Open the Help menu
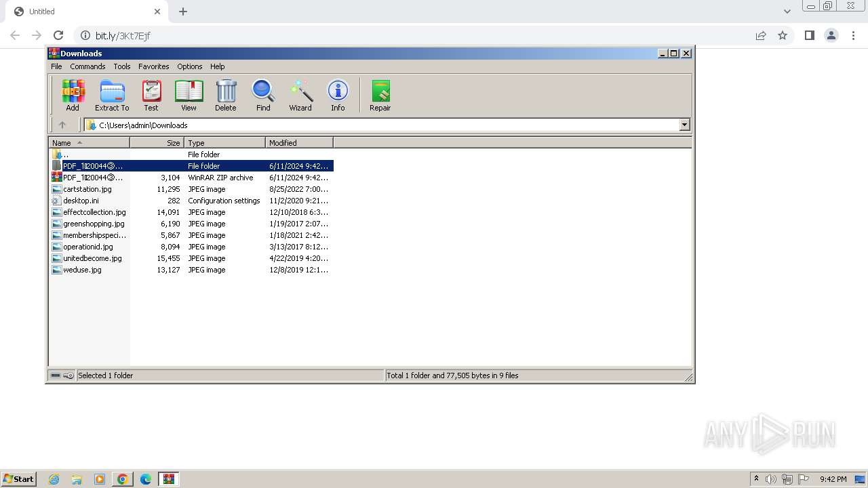The image size is (868, 488). pos(217,66)
